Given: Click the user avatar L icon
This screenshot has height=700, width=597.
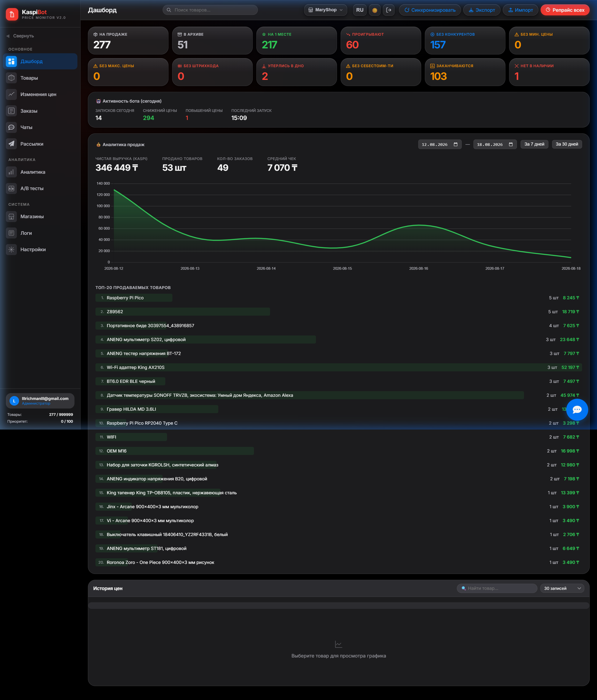Looking at the screenshot, I should coord(14,401).
